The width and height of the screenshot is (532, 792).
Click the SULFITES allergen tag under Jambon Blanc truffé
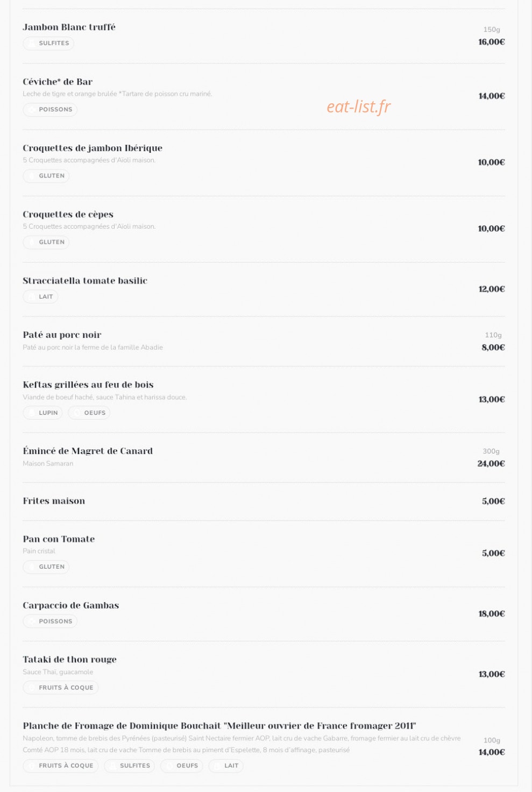pos(48,43)
